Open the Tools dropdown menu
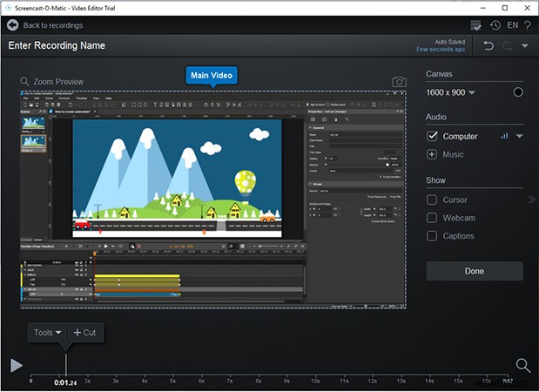539x392 pixels. click(x=47, y=333)
